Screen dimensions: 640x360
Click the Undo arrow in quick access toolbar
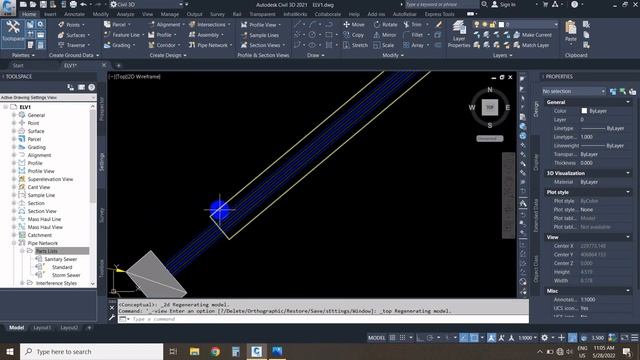(83, 4)
